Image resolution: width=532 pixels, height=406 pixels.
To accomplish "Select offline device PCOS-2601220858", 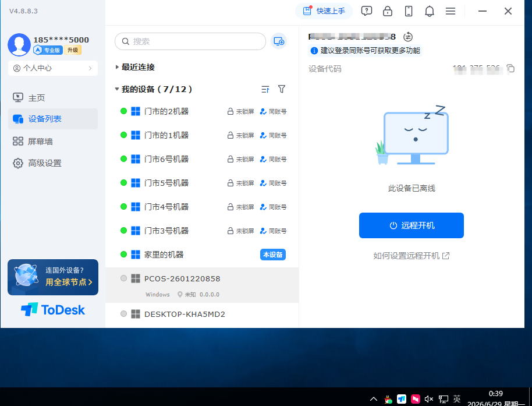I will pyautogui.click(x=202, y=285).
